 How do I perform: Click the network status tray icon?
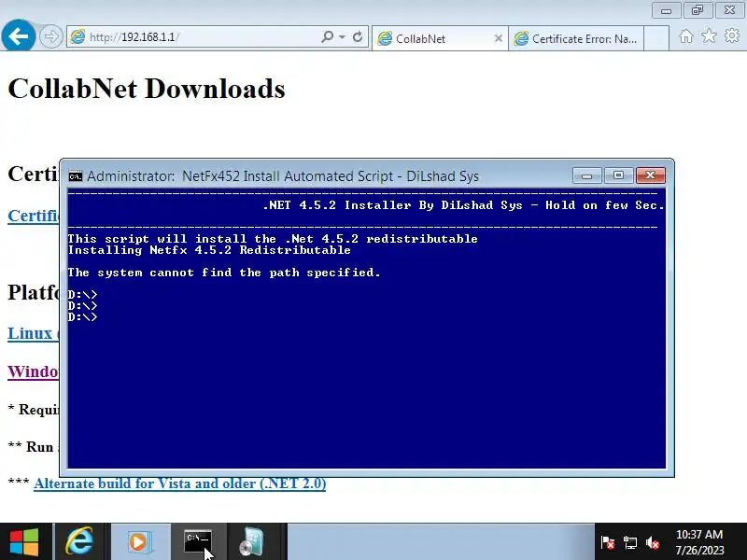click(x=629, y=543)
